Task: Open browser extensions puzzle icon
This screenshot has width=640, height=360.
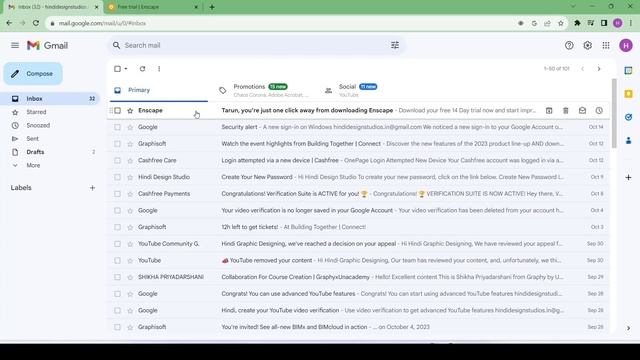Action: coord(577,23)
